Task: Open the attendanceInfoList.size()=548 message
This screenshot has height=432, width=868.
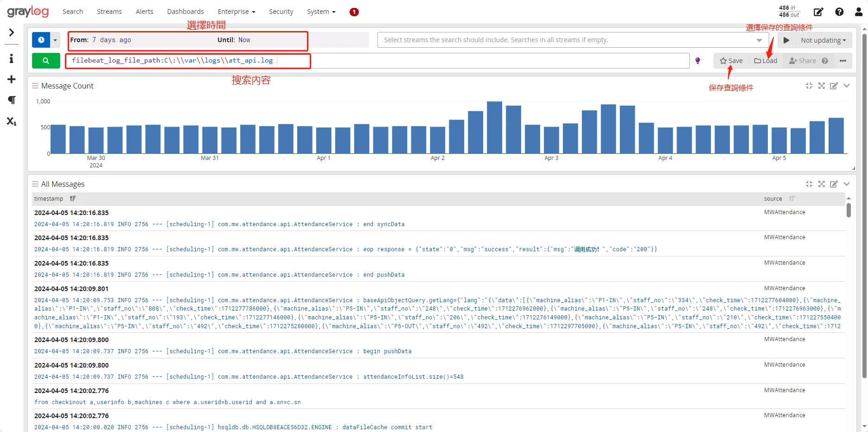Action: [x=249, y=377]
